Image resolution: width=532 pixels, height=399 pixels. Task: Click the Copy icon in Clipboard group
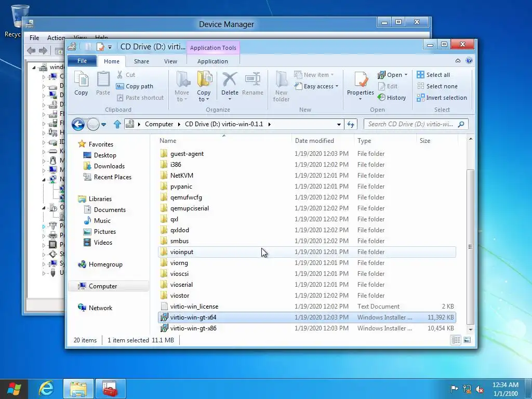click(x=81, y=79)
